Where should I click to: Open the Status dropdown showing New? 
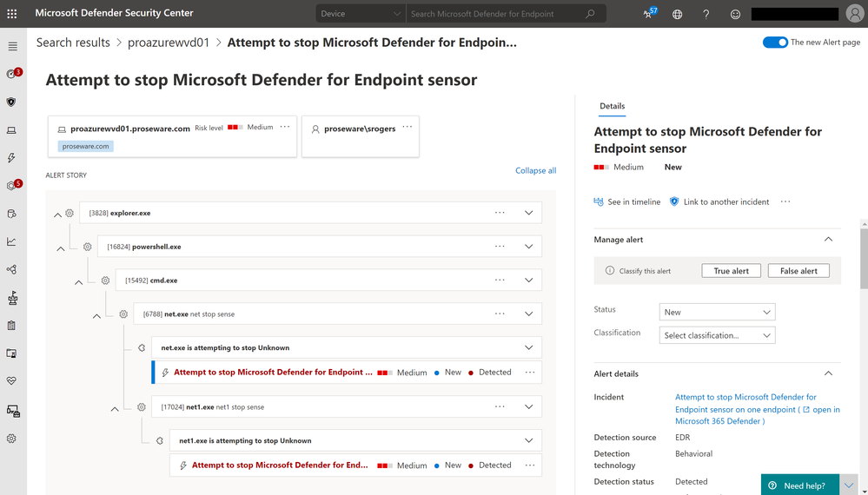[717, 312]
